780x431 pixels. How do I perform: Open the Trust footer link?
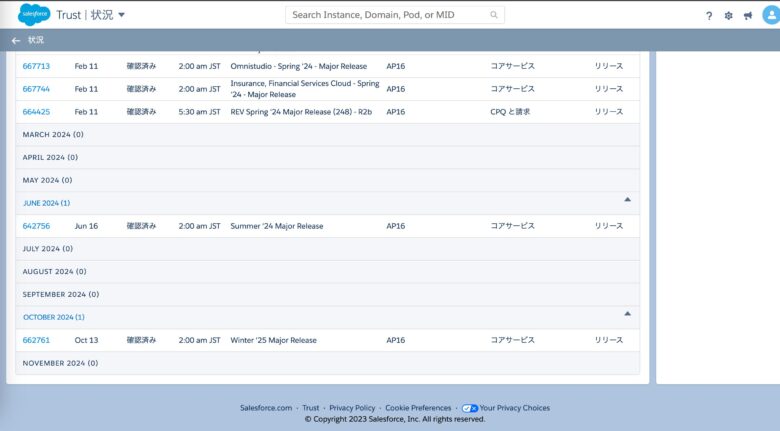[310, 408]
